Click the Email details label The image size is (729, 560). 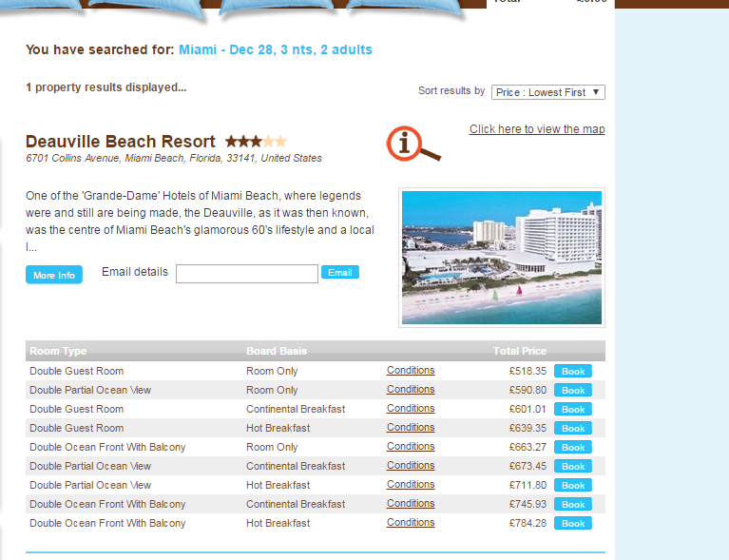[135, 272]
